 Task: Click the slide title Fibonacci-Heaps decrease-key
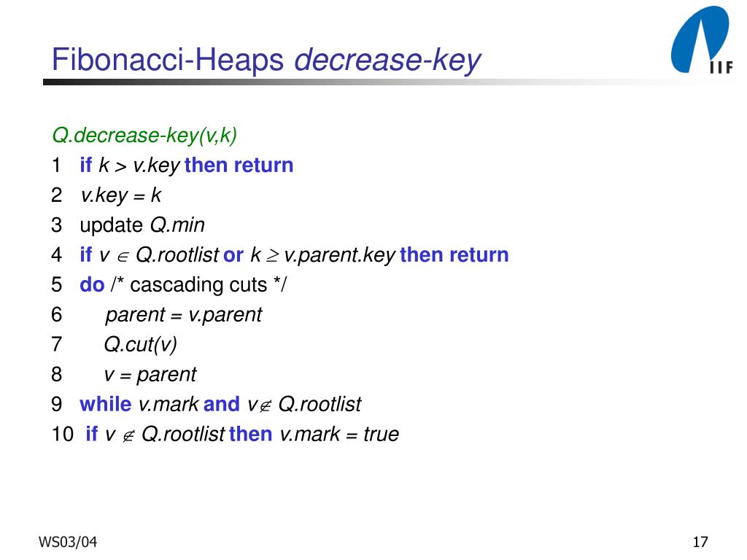[x=266, y=60]
